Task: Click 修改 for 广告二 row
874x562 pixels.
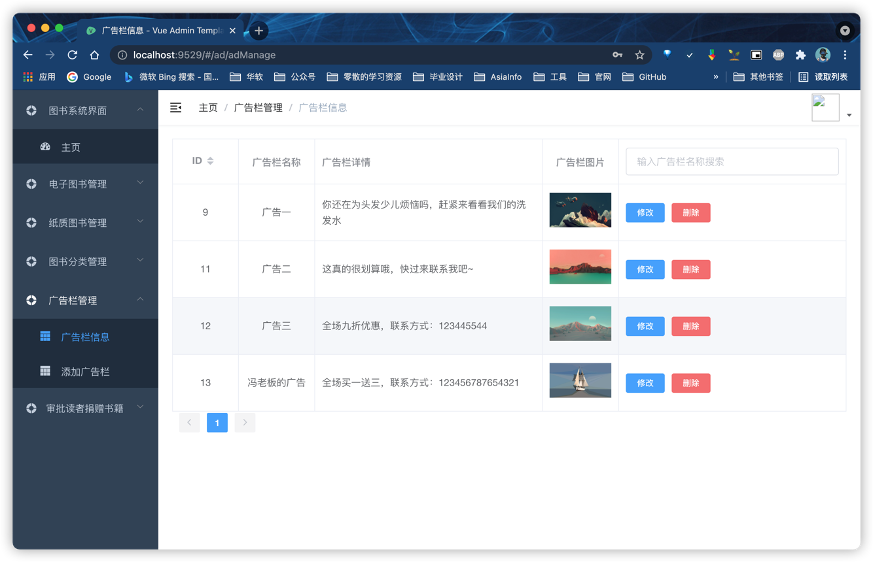Action: 645,269
